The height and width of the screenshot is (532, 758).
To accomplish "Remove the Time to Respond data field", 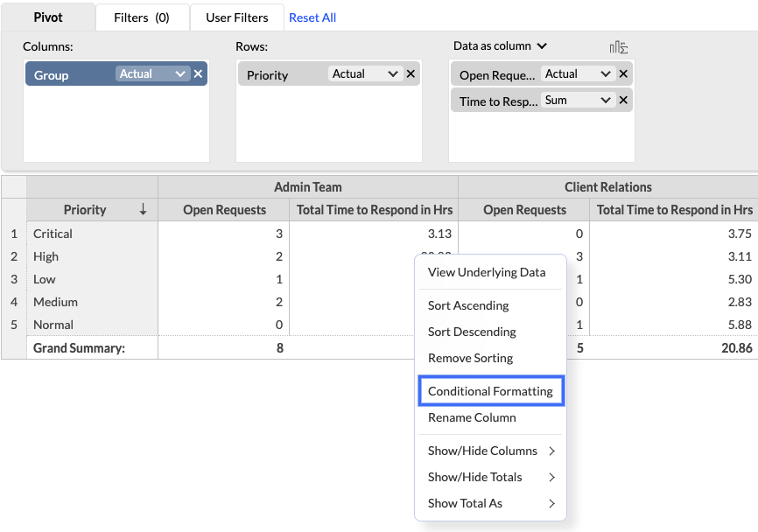I will pyautogui.click(x=623, y=101).
